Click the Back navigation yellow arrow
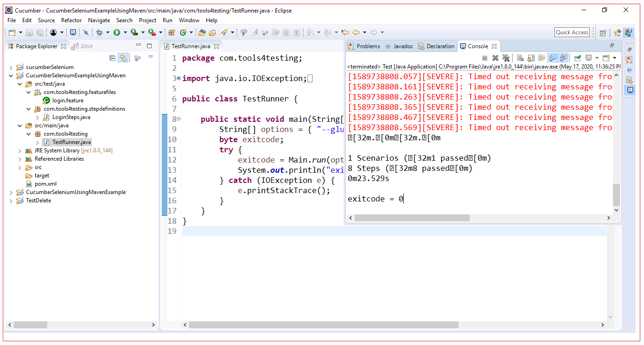Viewport: 644px width, 345px height. (x=356, y=32)
